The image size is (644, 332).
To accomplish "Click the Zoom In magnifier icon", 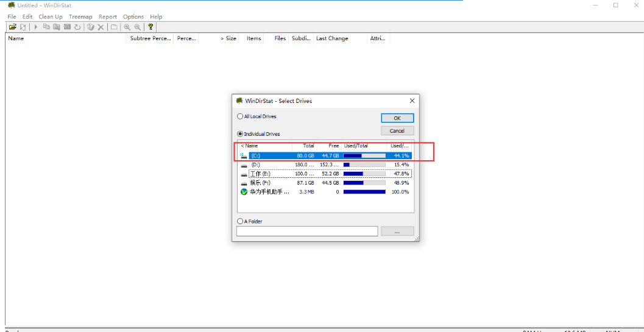I will coord(127,27).
